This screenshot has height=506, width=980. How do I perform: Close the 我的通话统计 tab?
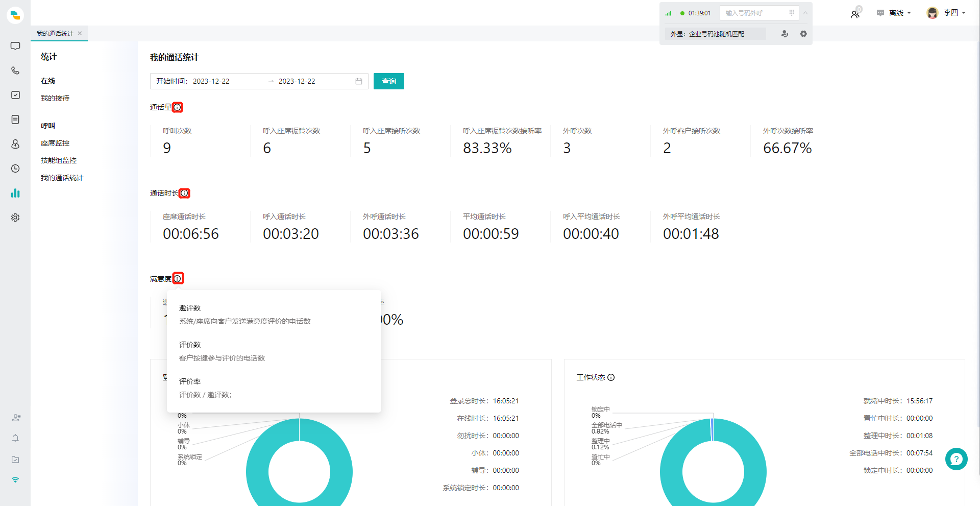click(x=80, y=33)
